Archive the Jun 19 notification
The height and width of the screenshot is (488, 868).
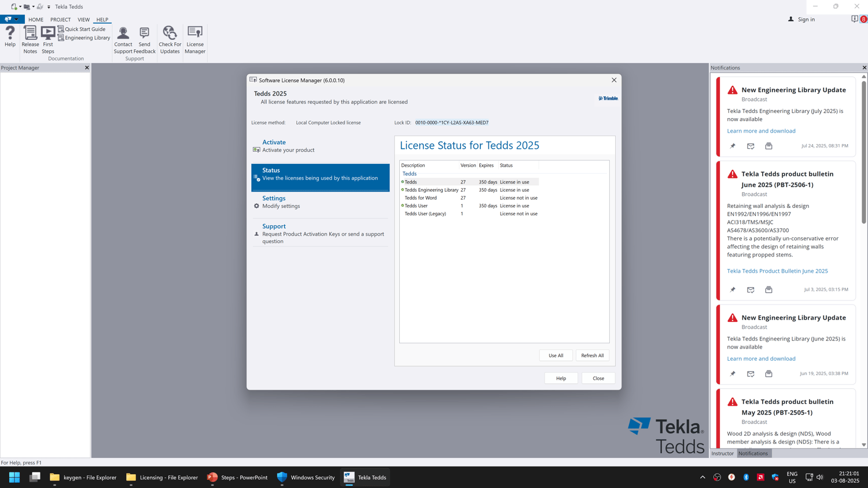click(x=768, y=374)
